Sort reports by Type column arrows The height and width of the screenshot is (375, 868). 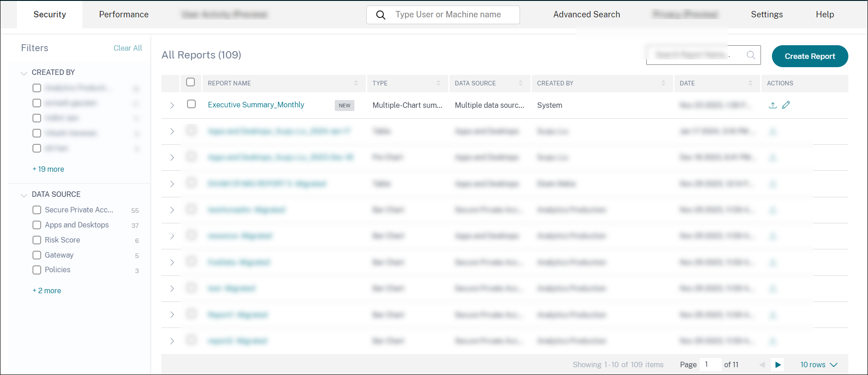438,83
